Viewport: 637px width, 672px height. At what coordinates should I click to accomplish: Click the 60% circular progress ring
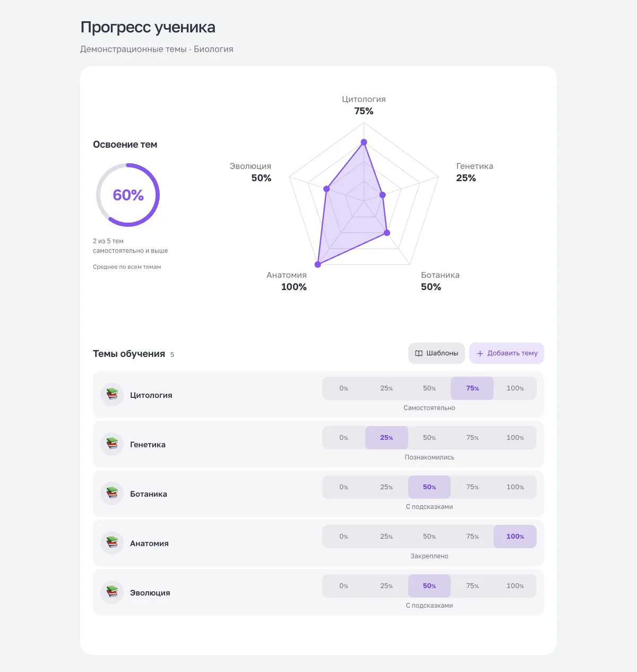click(x=128, y=195)
